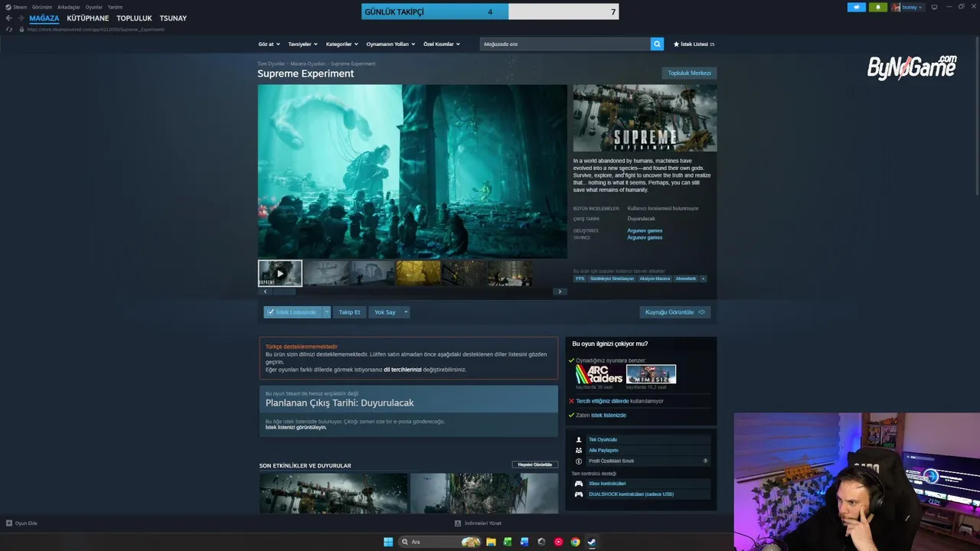The image size is (980, 551).
Task: Open the Yardım menu
Action: tap(115, 7)
